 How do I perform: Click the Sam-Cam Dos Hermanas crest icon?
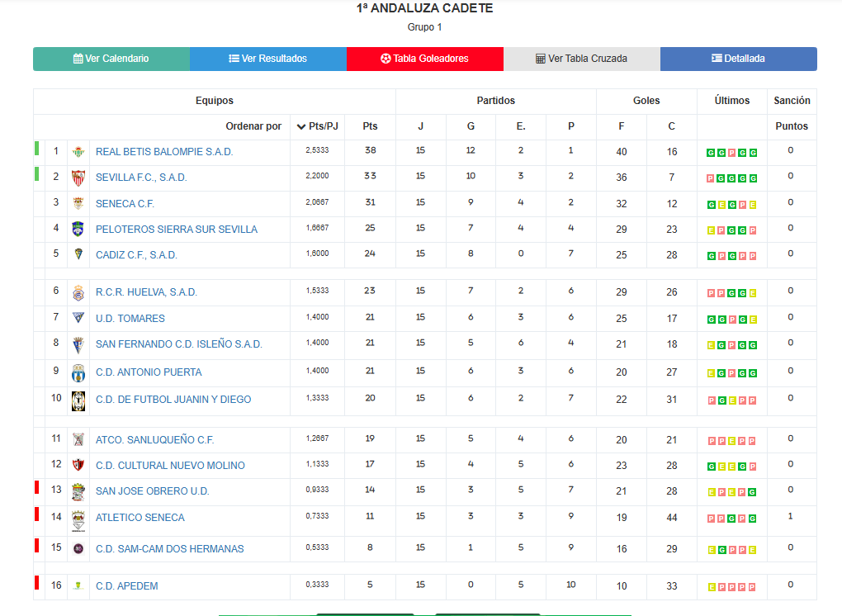(78, 549)
